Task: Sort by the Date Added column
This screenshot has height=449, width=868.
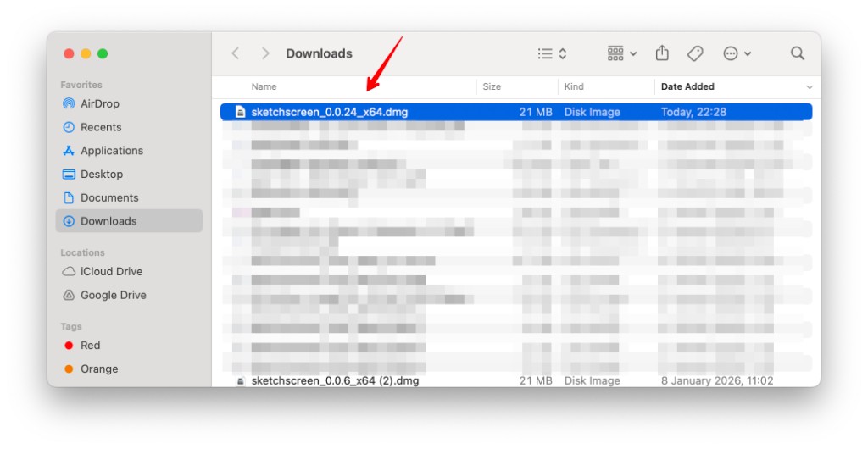Action: click(x=687, y=86)
